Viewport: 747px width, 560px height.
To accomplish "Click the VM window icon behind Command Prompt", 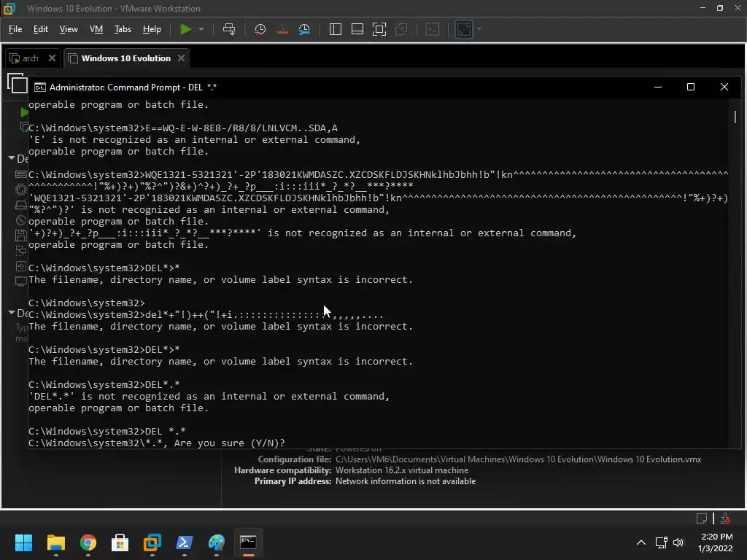I will [x=17, y=83].
